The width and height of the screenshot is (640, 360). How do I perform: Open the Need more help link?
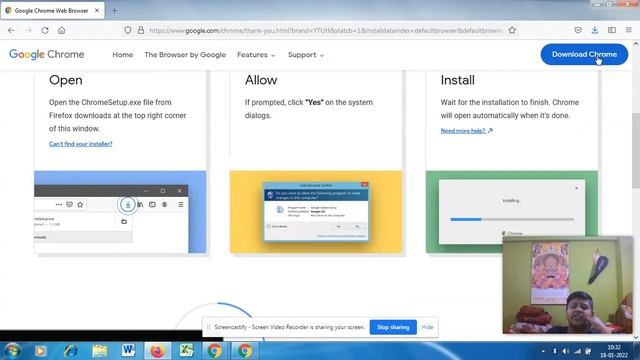click(x=467, y=131)
